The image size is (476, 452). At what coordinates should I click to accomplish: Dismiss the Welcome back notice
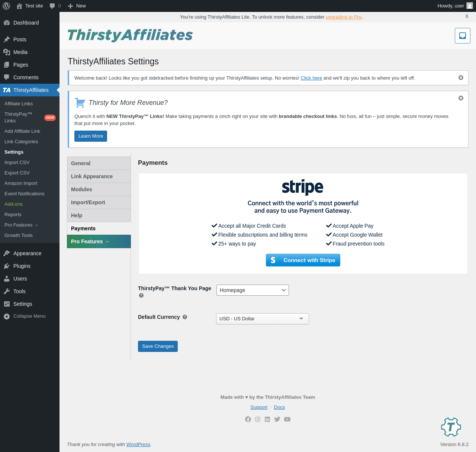pos(461,78)
